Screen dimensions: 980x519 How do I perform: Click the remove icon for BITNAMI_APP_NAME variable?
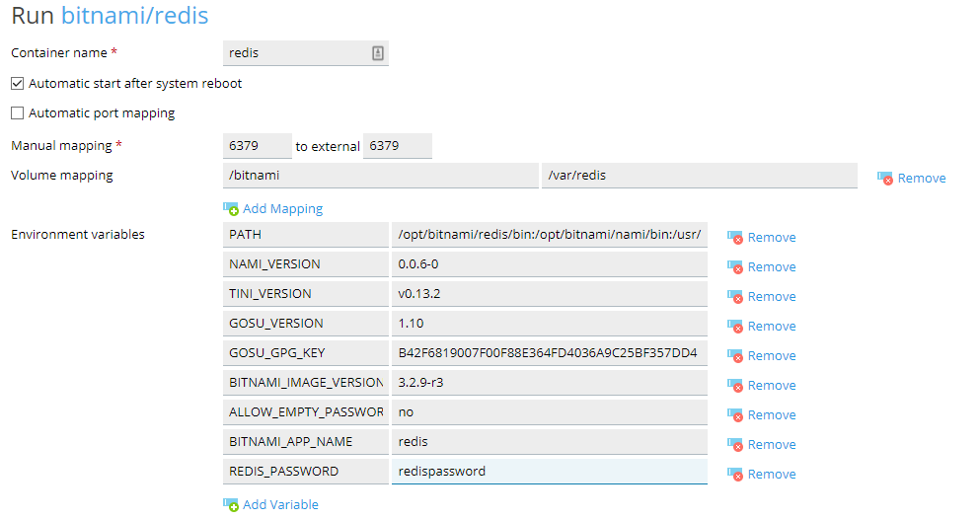pos(735,445)
